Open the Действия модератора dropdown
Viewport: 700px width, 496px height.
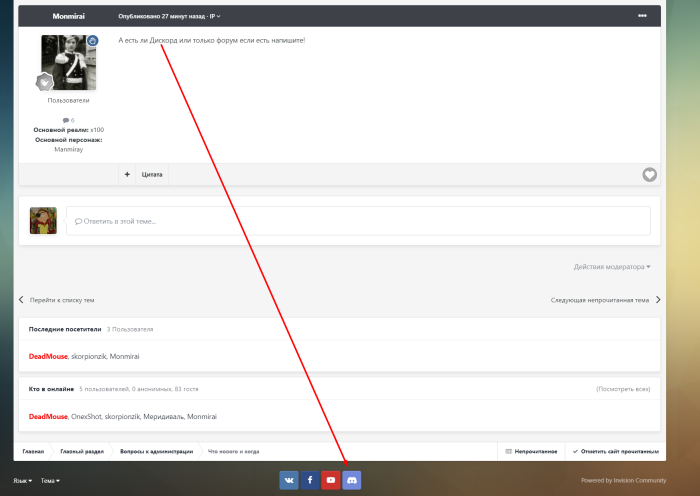612,267
